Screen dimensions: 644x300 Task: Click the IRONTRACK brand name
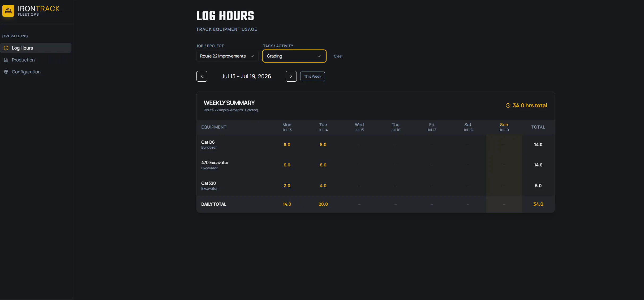pos(39,9)
